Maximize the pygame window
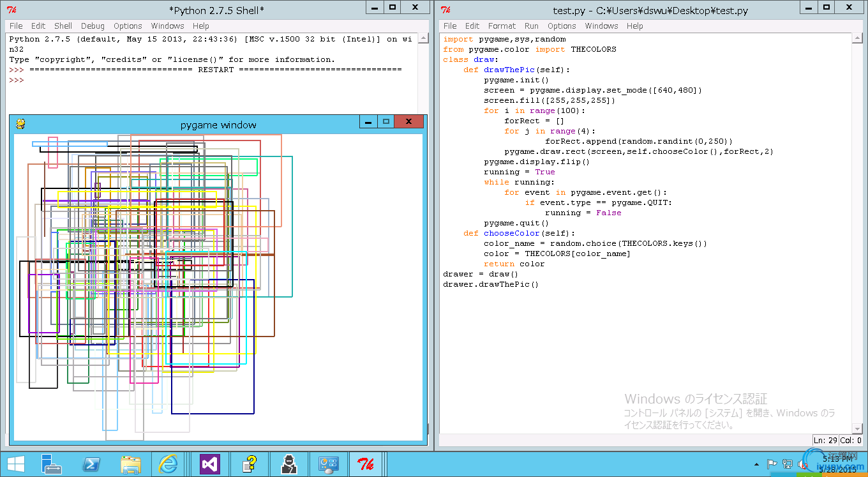Viewport: 868px width, 477px height. [385, 122]
